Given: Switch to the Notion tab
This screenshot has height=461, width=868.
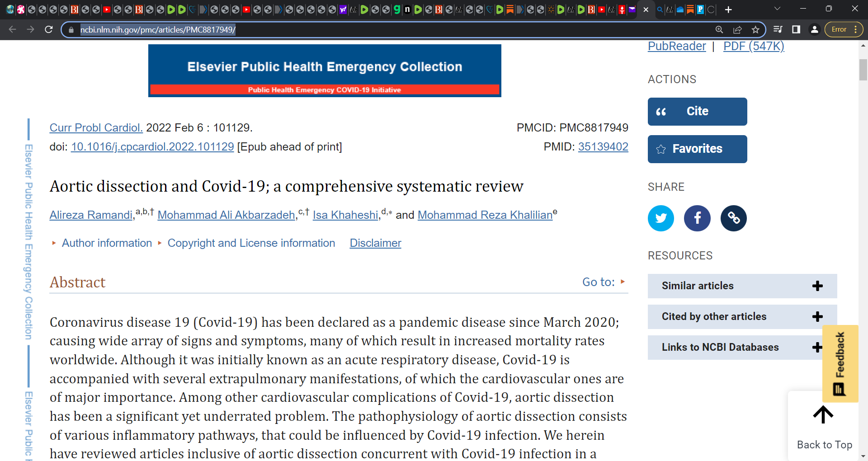Looking at the screenshot, I should click(x=407, y=9).
